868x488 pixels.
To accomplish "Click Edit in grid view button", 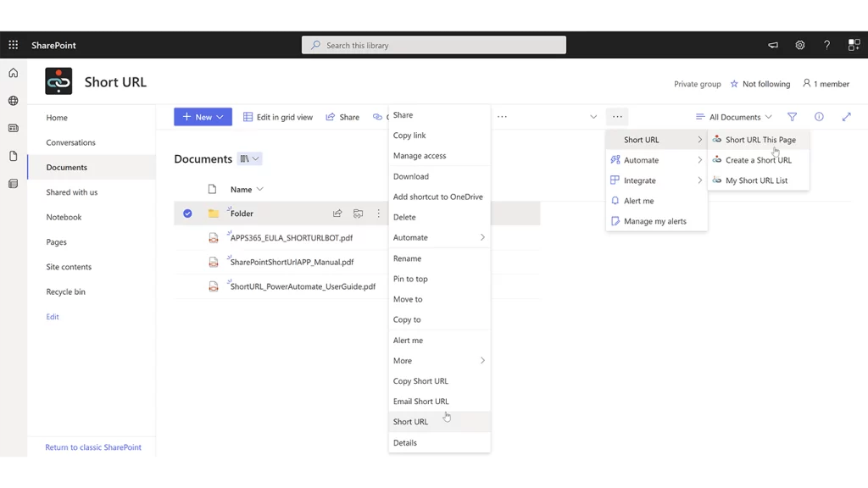I will [x=278, y=117].
